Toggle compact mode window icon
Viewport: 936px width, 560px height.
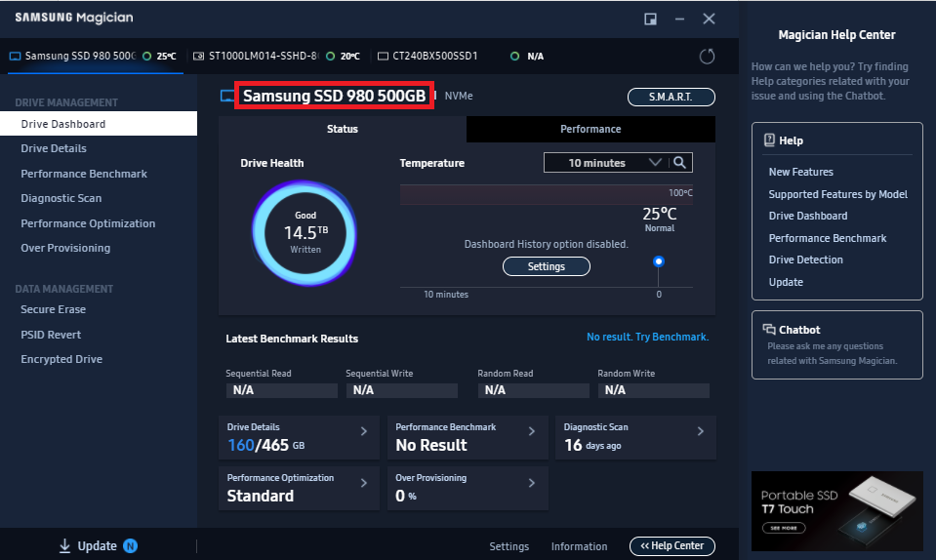click(x=650, y=20)
